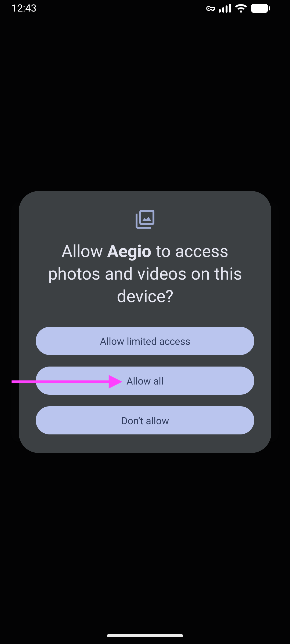The height and width of the screenshot is (644, 290).
Task: Tap the 12:43 clock in status bar
Action: point(24,8)
